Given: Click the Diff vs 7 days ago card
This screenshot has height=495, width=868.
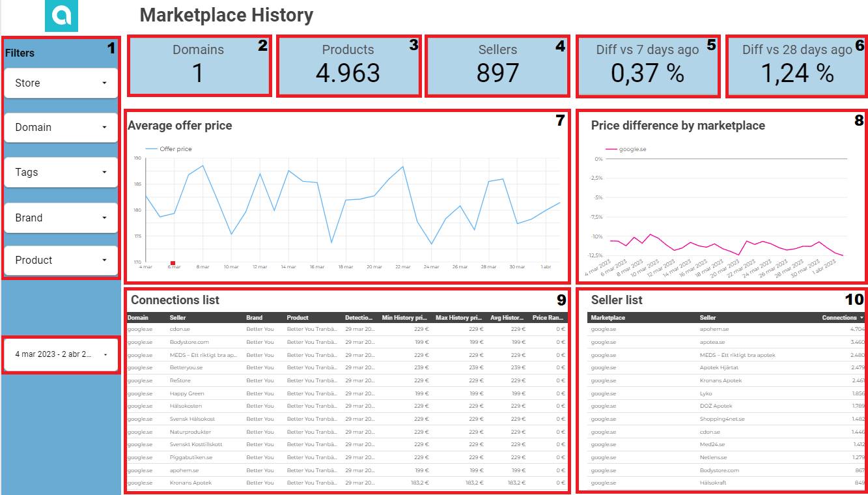Looking at the screenshot, I should click(647, 66).
